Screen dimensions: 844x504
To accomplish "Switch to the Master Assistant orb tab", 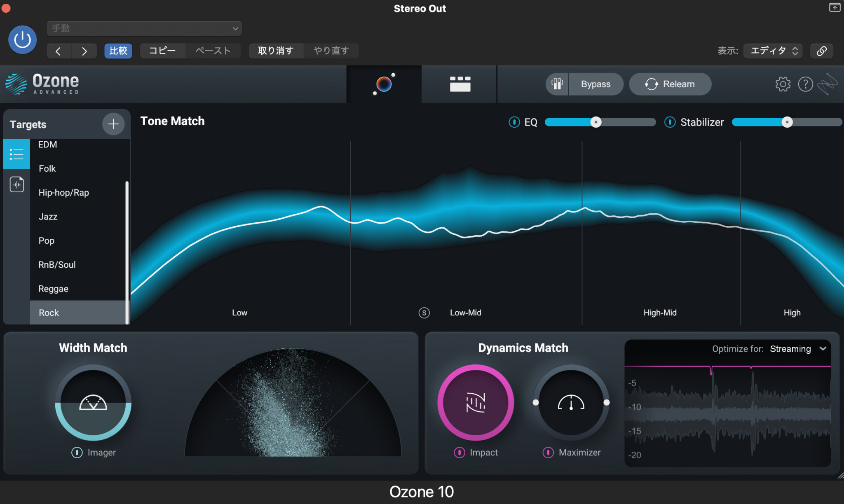I will pos(384,84).
